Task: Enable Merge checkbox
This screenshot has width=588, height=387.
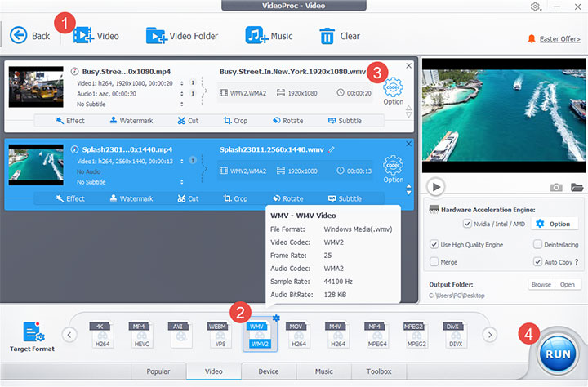Action: (x=434, y=262)
